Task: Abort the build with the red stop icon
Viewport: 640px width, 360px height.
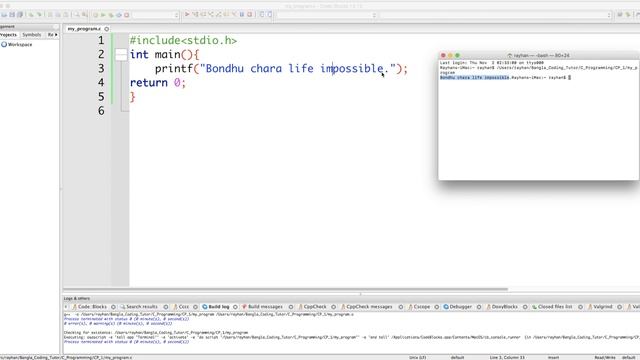Action: 127,15
